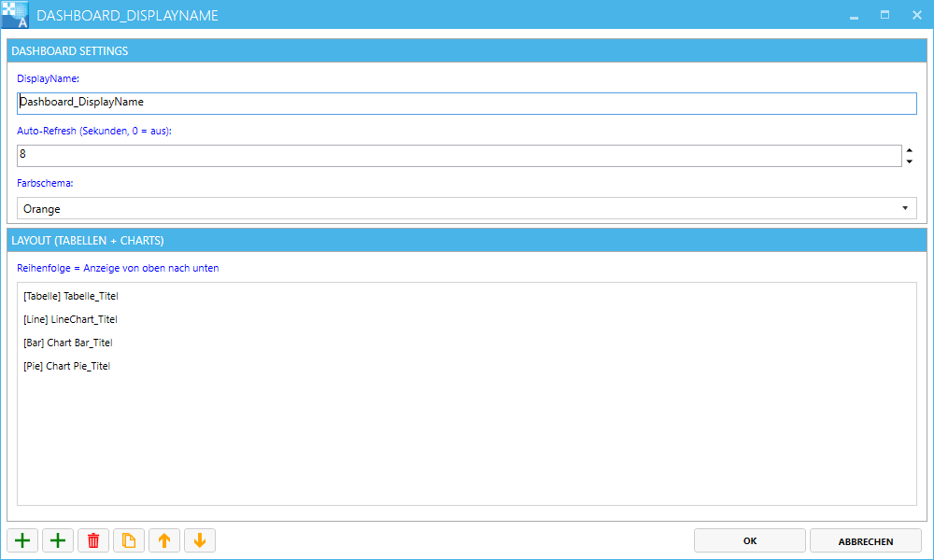The width and height of the screenshot is (934, 560).
Task: Open the Farbschema dropdown showing Orange
Action: click(x=466, y=208)
